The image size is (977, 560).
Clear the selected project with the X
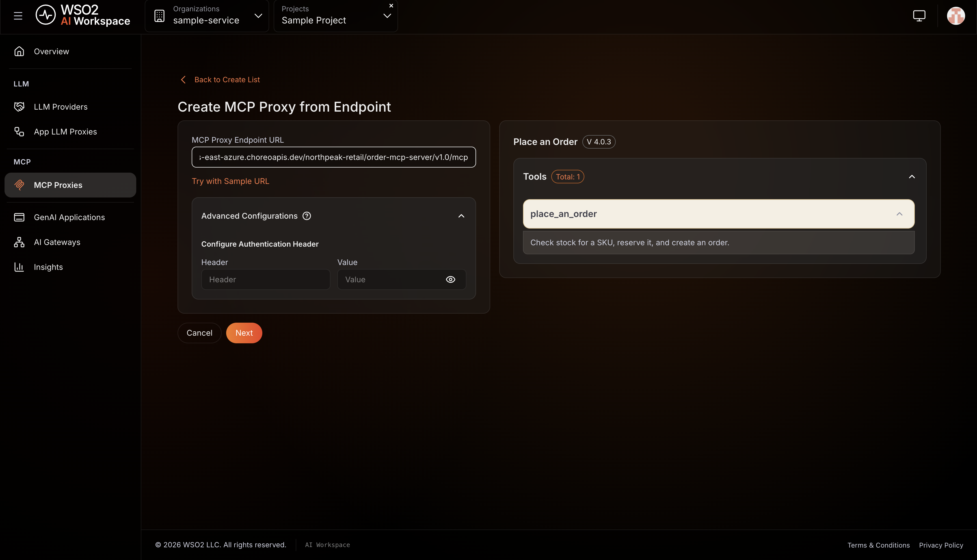point(391,5)
